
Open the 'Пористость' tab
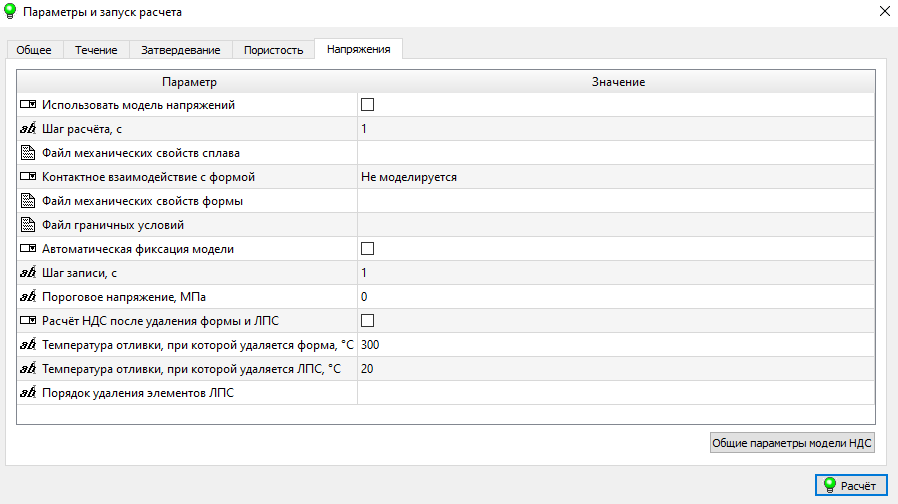click(273, 50)
